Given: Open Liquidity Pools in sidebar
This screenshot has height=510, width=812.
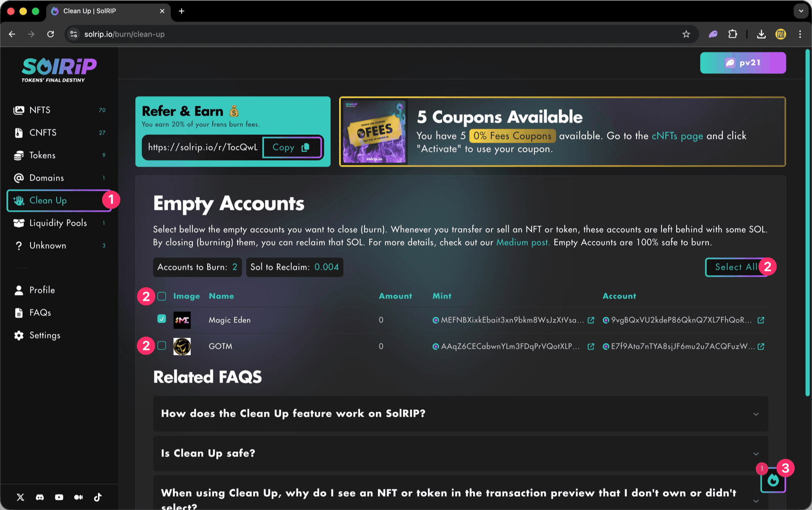Looking at the screenshot, I should click(59, 223).
